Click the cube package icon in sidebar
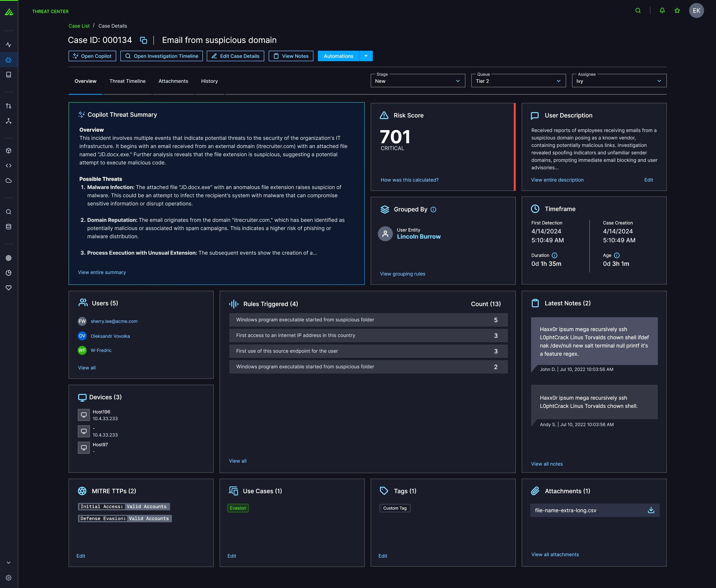The image size is (716, 588). (9, 151)
